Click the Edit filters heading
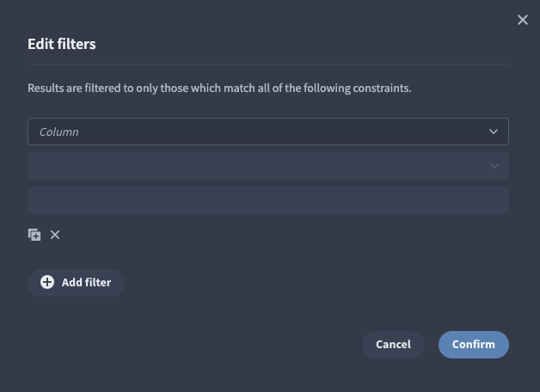This screenshot has width=540, height=392. [62, 44]
